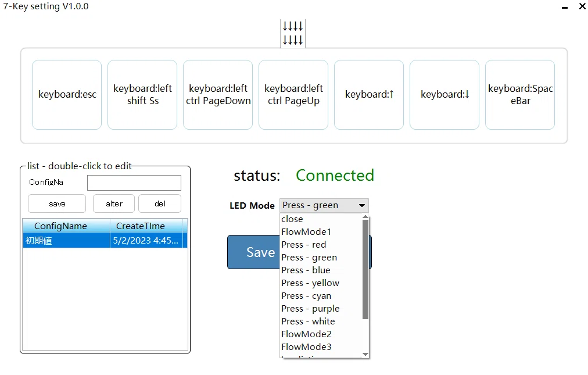Sort by the ConfigName column header
This screenshot has width=588, height=375.
click(x=66, y=226)
